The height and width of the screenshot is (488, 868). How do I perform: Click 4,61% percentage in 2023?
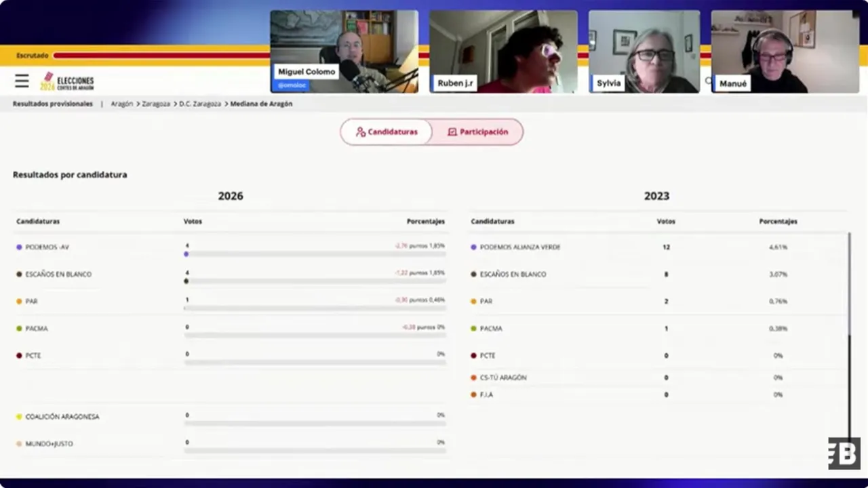778,247
